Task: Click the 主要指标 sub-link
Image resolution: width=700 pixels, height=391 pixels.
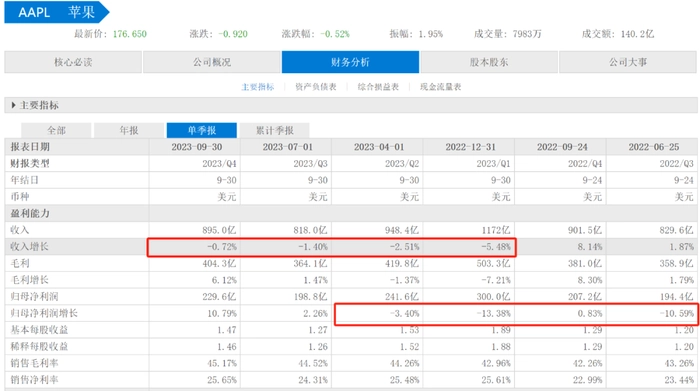Action: 258,87
